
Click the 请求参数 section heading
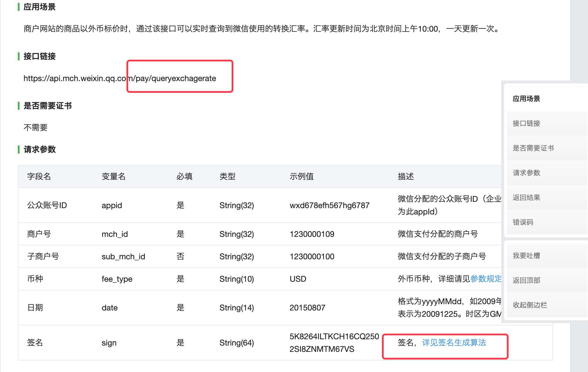[40, 149]
